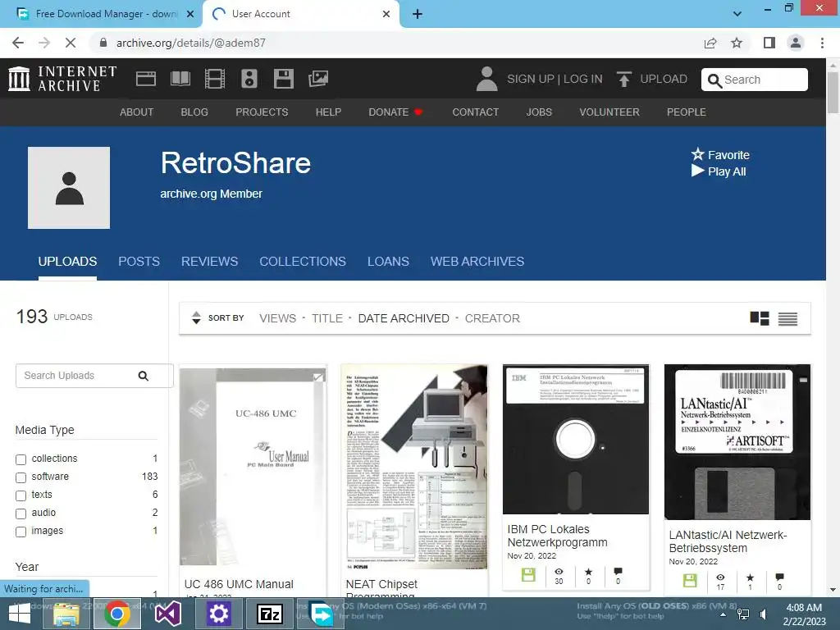This screenshot has width=840, height=630.
Task: Open the VOLUNTEER menu link
Action: click(x=609, y=112)
